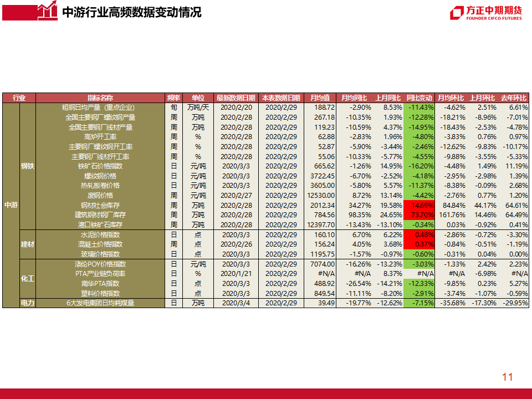Image resolution: width=532 pixels, height=399 pixels.
Task: Click the 中游 industry cell
Action: [x=11, y=205]
